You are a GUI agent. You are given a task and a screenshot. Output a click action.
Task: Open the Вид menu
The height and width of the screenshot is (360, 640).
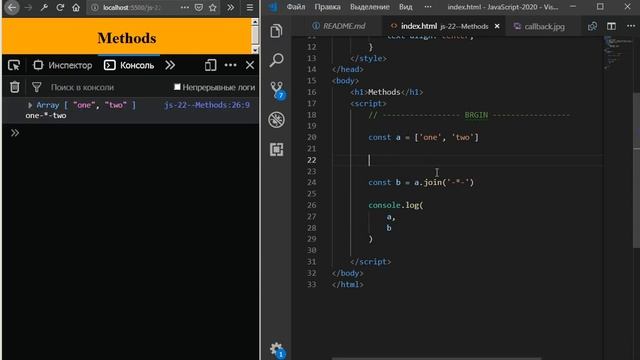click(x=405, y=7)
